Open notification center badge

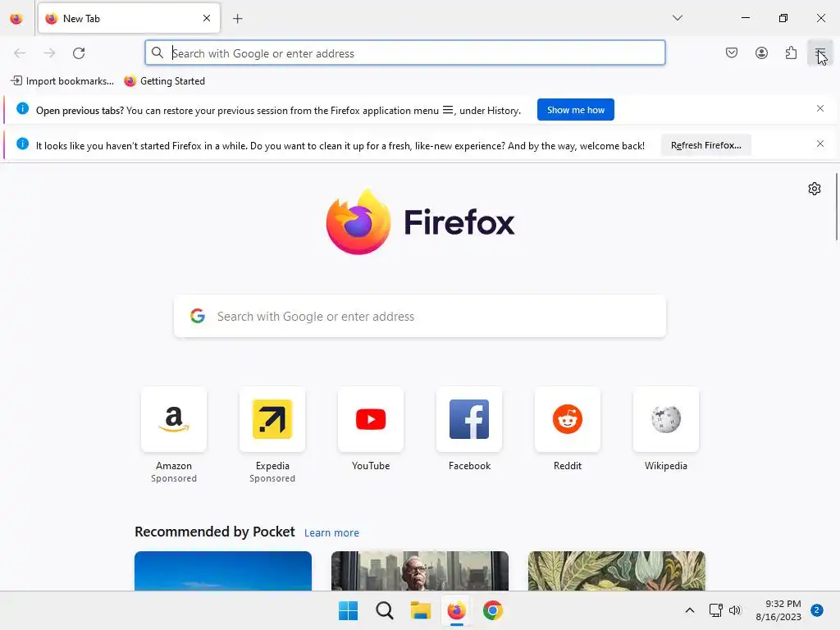pyautogui.click(x=817, y=609)
